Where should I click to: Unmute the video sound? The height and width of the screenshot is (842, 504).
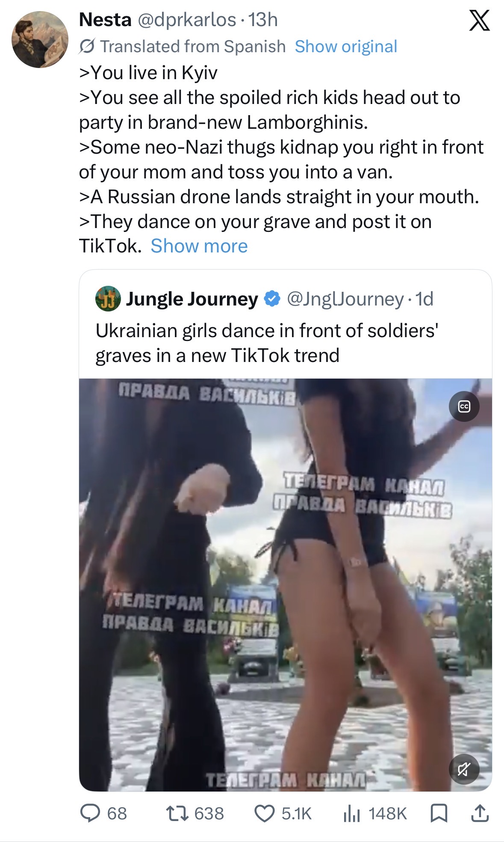tap(464, 769)
